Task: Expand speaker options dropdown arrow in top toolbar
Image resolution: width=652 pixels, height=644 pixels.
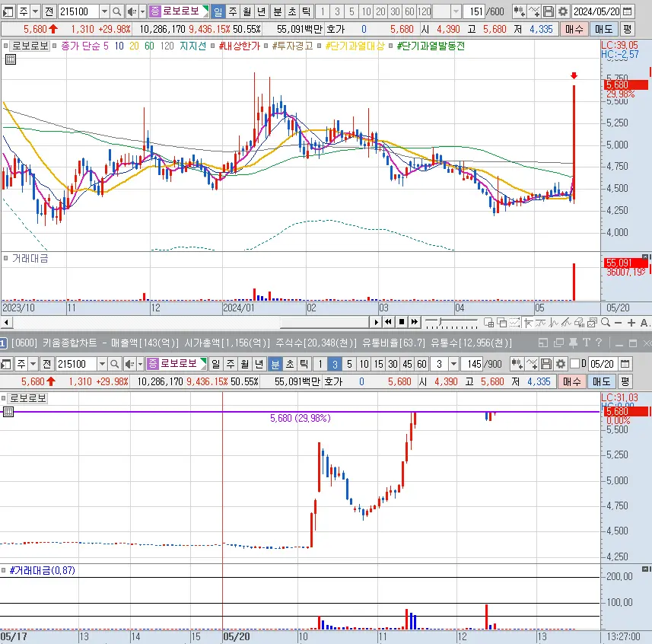Action: pos(142,11)
